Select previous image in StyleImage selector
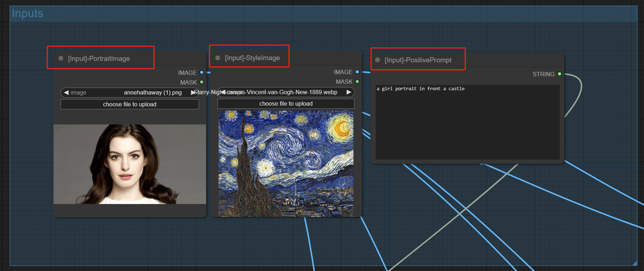The image size is (644, 271). point(222,92)
